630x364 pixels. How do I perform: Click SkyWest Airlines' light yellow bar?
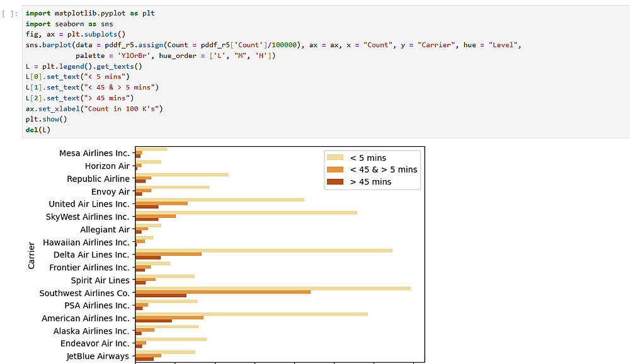[246, 212]
